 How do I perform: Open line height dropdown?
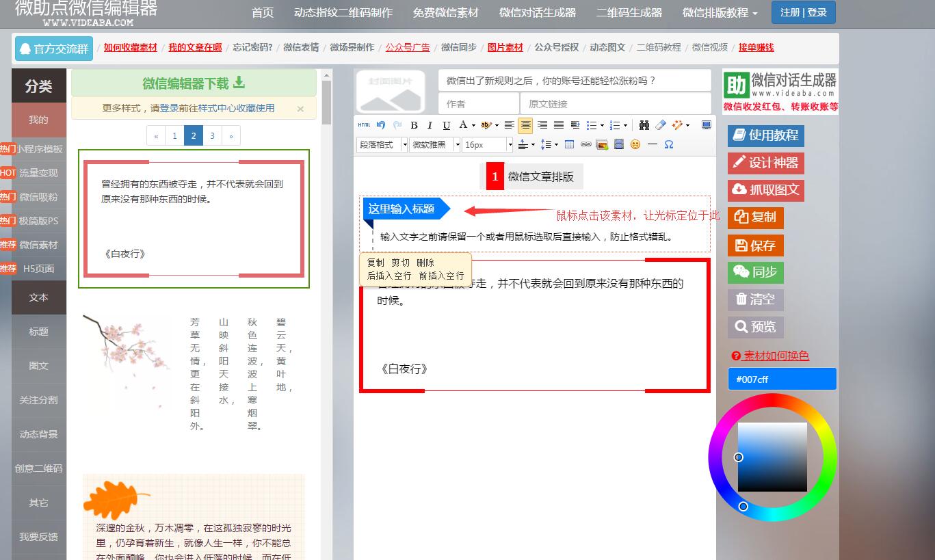pyautogui.click(x=556, y=144)
